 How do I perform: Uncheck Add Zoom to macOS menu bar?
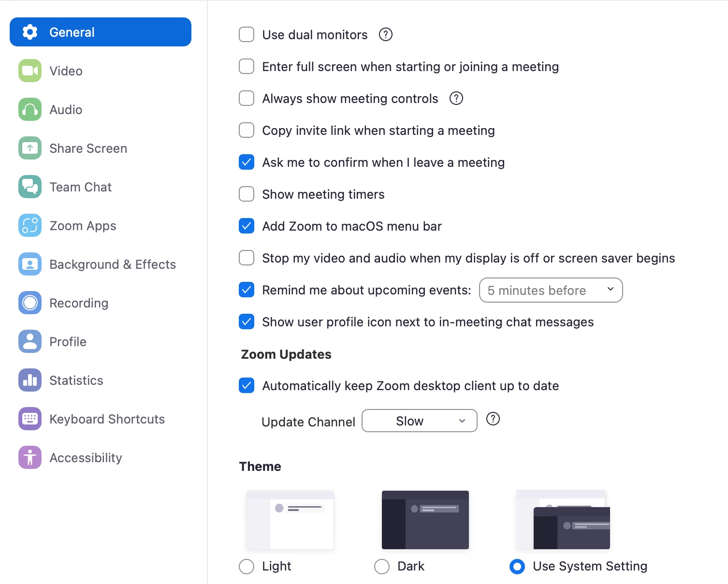tap(247, 226)
